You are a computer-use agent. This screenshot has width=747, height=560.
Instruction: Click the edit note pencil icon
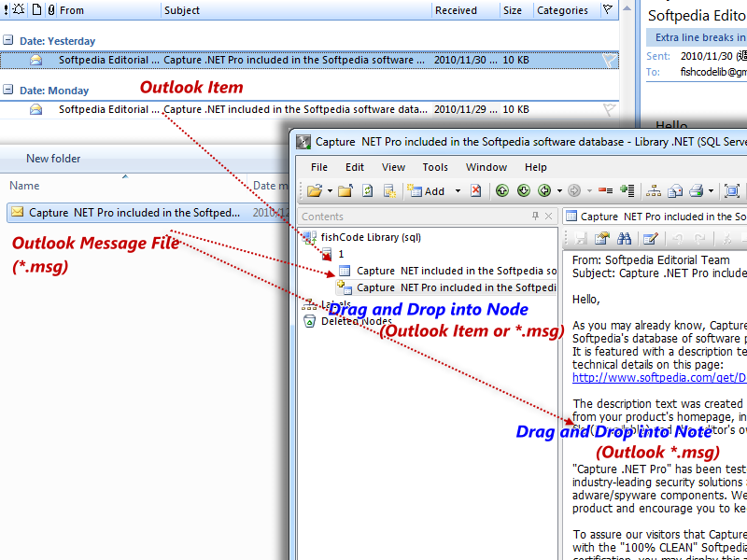[650, 238]
